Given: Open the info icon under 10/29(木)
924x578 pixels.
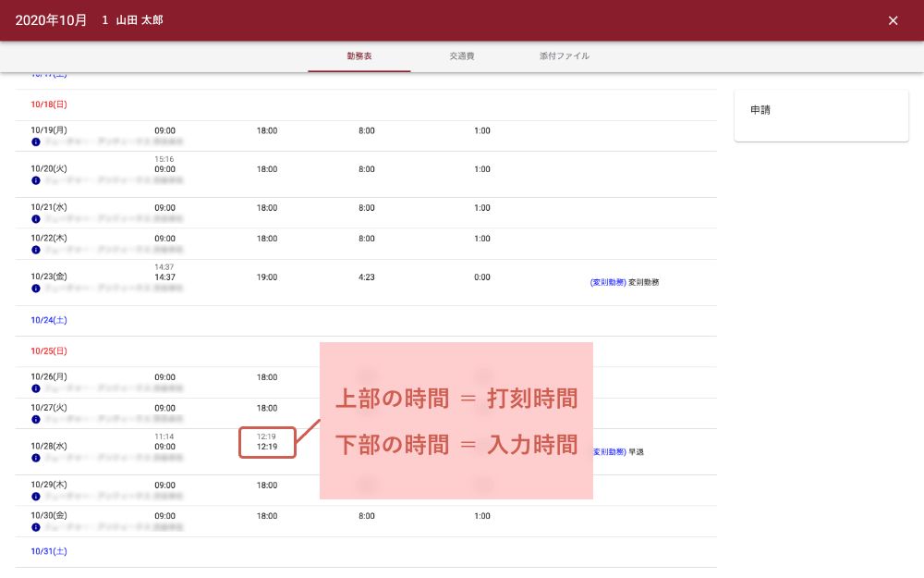Looking at the screenshot, I should (x=35, y=497).
